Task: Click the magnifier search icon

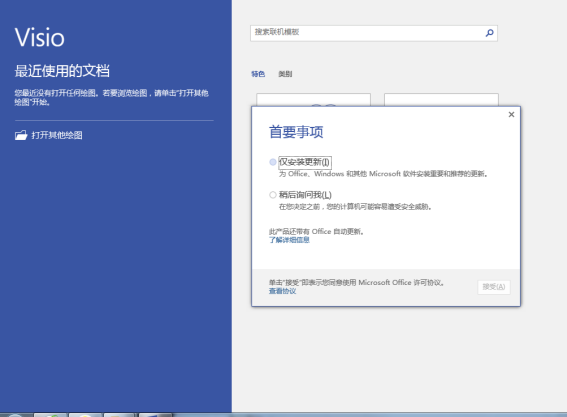Action: pos(489,33)
